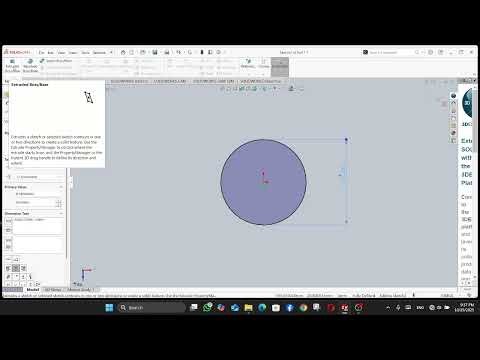This screenshot has height=360, width=480.
Task: Click the Print icon in the toolbar
Action: click(x=167, y=52)
